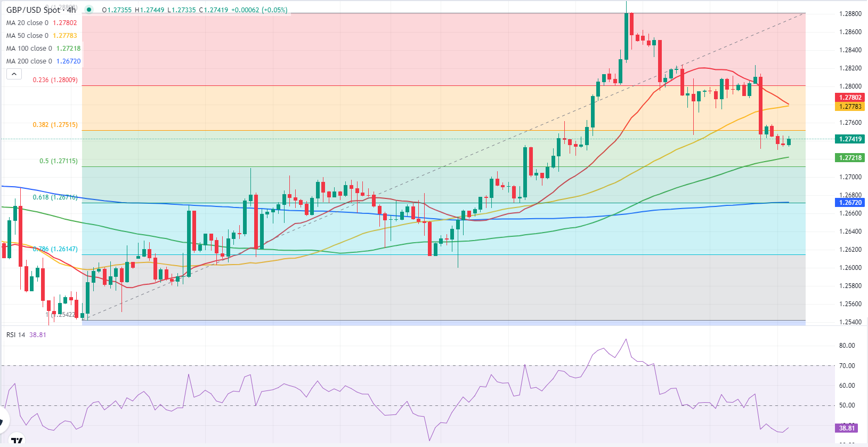Collapse the indicator legend with the chevron

tap(14, 74)
